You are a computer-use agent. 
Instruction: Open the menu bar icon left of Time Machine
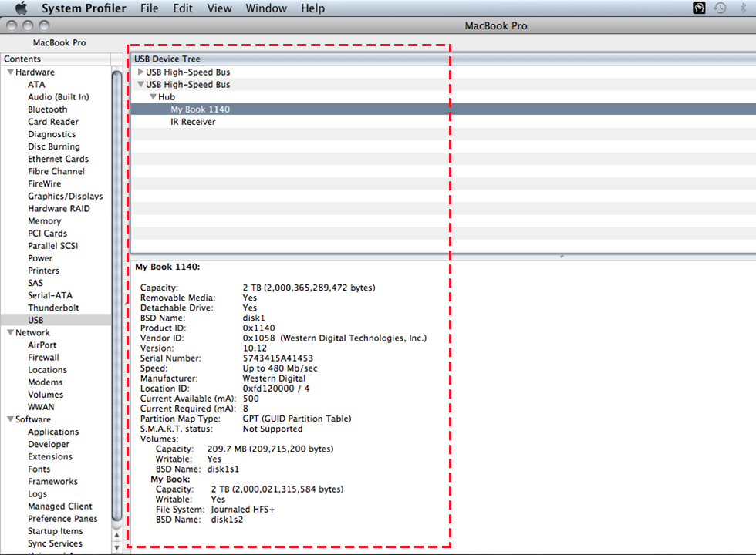point(699,8)
